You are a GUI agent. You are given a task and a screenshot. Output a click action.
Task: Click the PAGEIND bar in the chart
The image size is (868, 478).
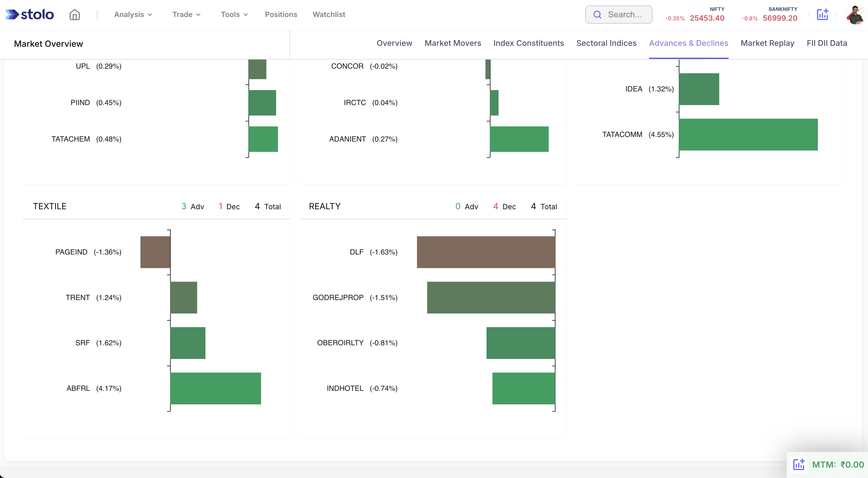[155, 252]
